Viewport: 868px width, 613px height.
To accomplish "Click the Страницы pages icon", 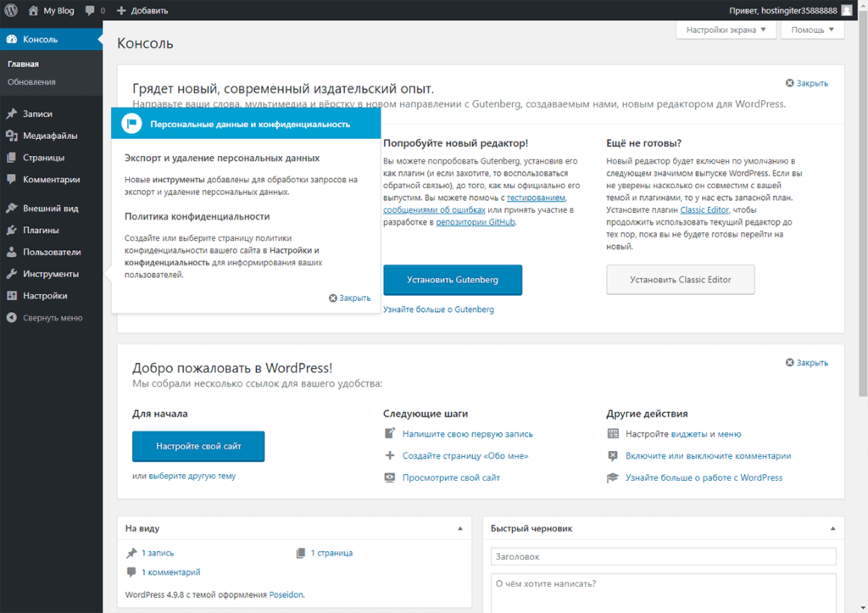I will pos(12,158).
